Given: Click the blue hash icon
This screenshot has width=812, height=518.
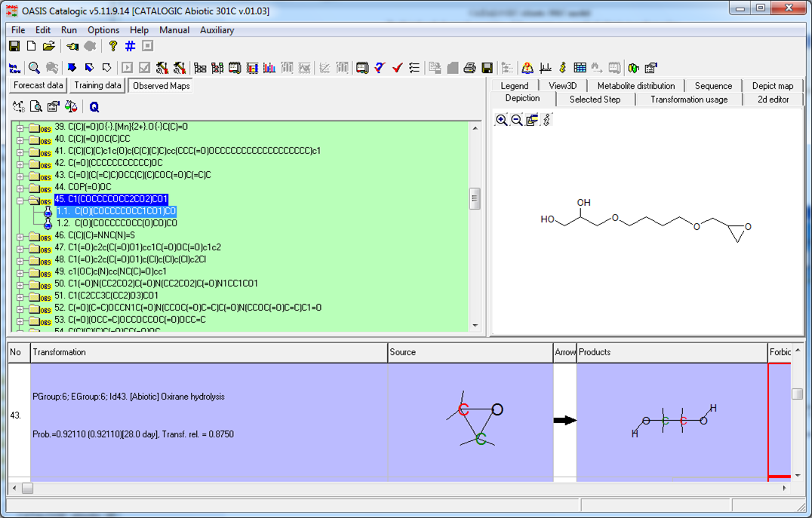Looking at the screenshot, I should coord(130,46).
